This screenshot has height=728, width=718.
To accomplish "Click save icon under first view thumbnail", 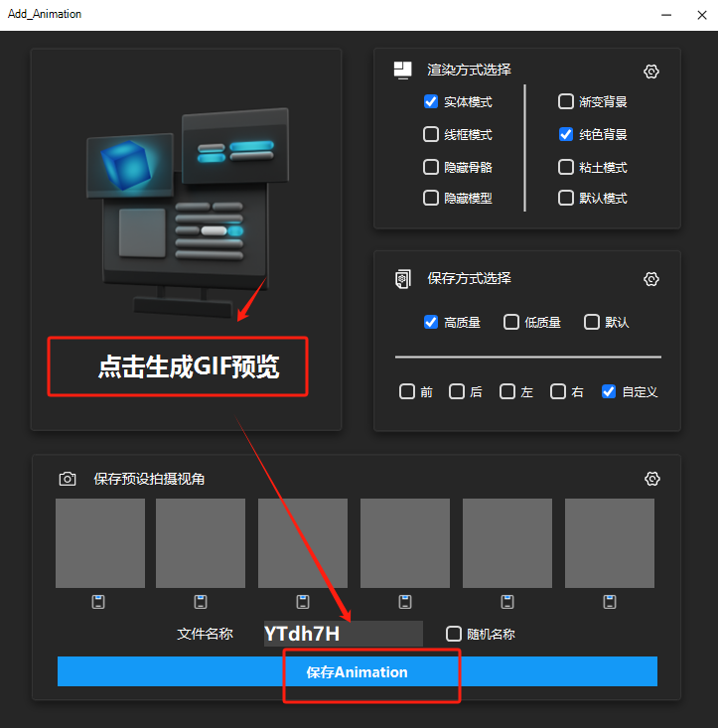I will pyautogui.click(x=98, y=602).
